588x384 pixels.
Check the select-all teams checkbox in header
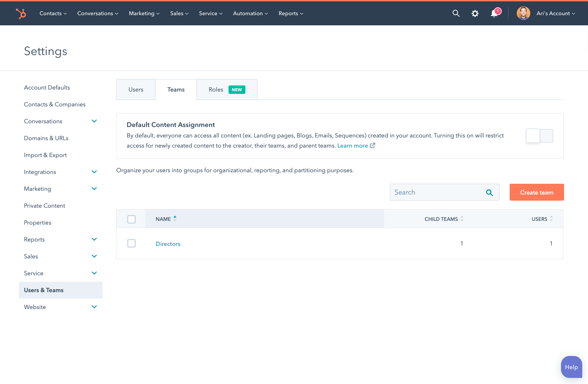pyautogui.click(x=132, y=219)
